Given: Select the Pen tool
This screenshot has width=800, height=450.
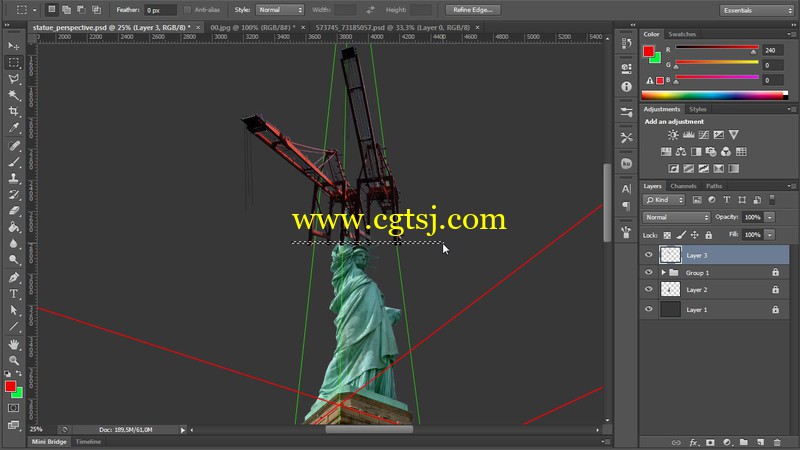Looking at the screenshot, I should (x=14, y=278).
